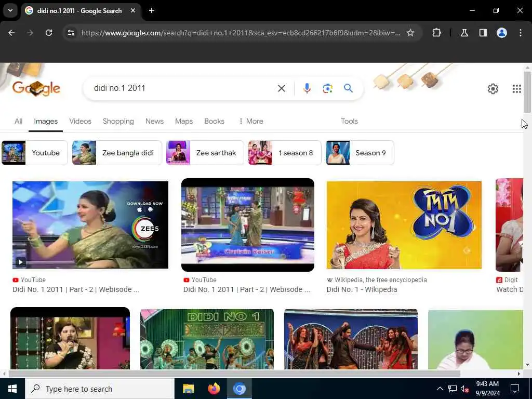Show hidden system tray icons
Image resolution: width=532 pixels, height=399 pixels.
click(x=440, y=389)
